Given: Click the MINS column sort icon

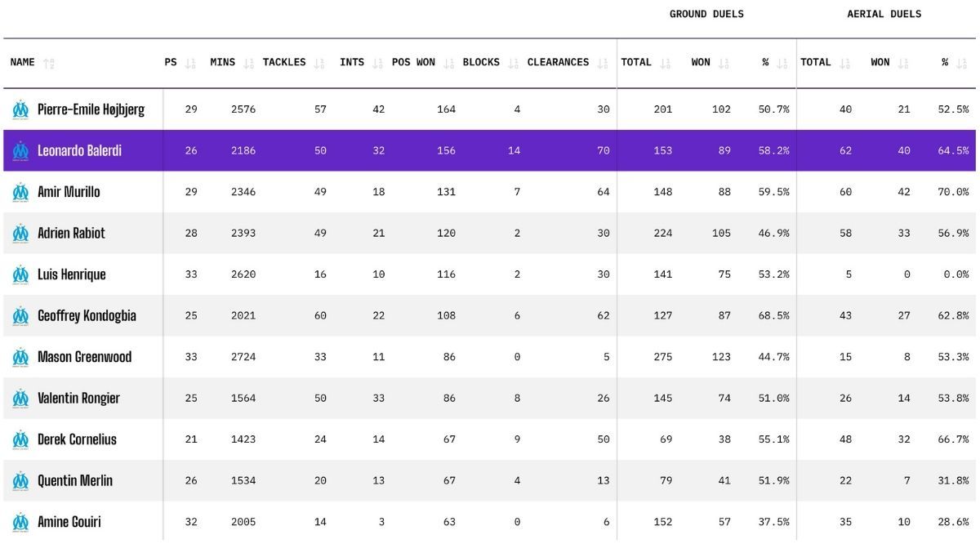Looking at the screenshot, I should tap(248, 63).
